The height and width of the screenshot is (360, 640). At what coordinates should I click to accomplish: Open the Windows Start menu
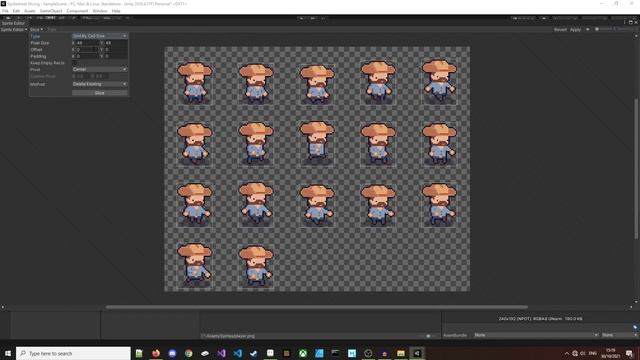pos(7,353)
